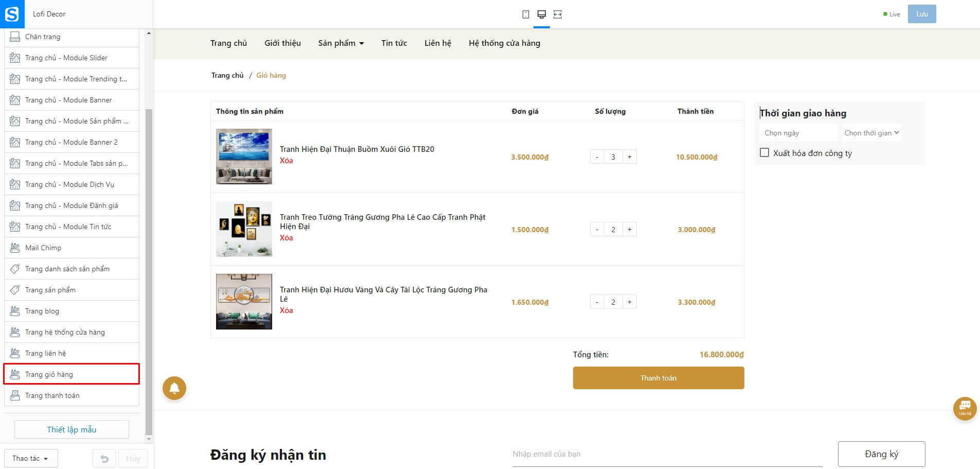Viewport: 980px width, 469px height.
Task: Tick the Xuất hóa đơn công ty checkbox
Action: coord(764,152)
